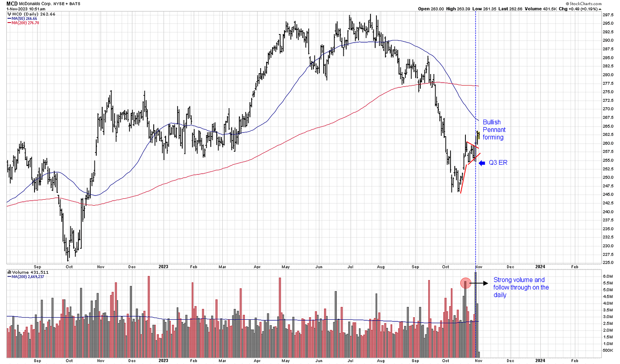Click the MA(200) 276.78 legend entry
The width and height of the screenshot is (620, 364).
pos(25,23)
